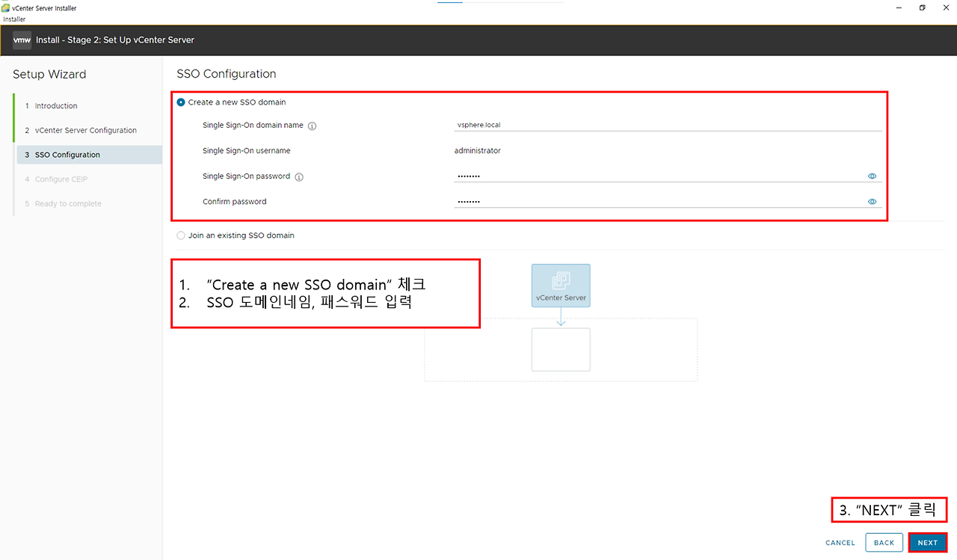Click the BACK button
The height and width of the screenshot is (560, 957).
[x=884, y=543]
